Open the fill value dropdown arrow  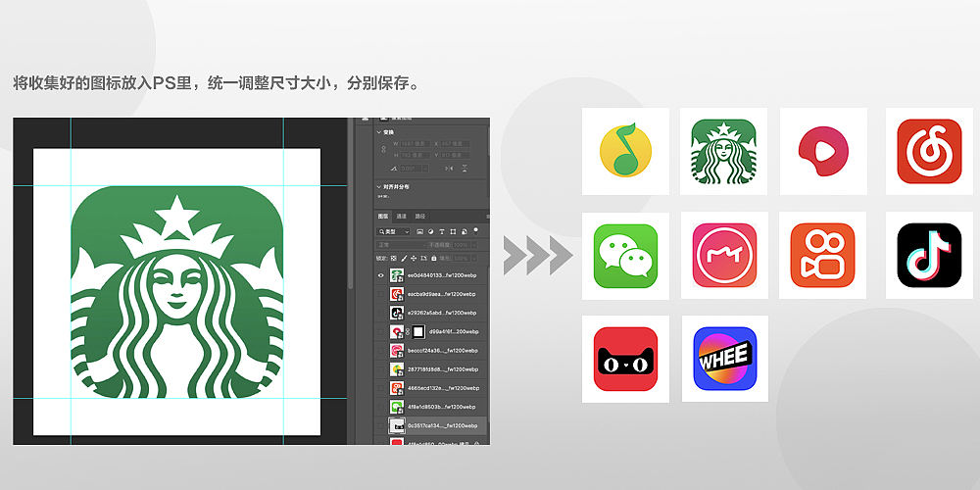pos(474,258)
